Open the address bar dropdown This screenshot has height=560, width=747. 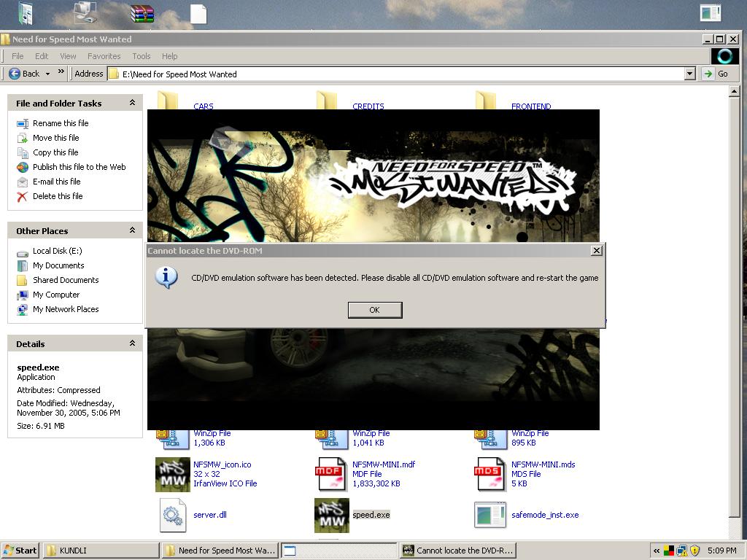[690, 74]
